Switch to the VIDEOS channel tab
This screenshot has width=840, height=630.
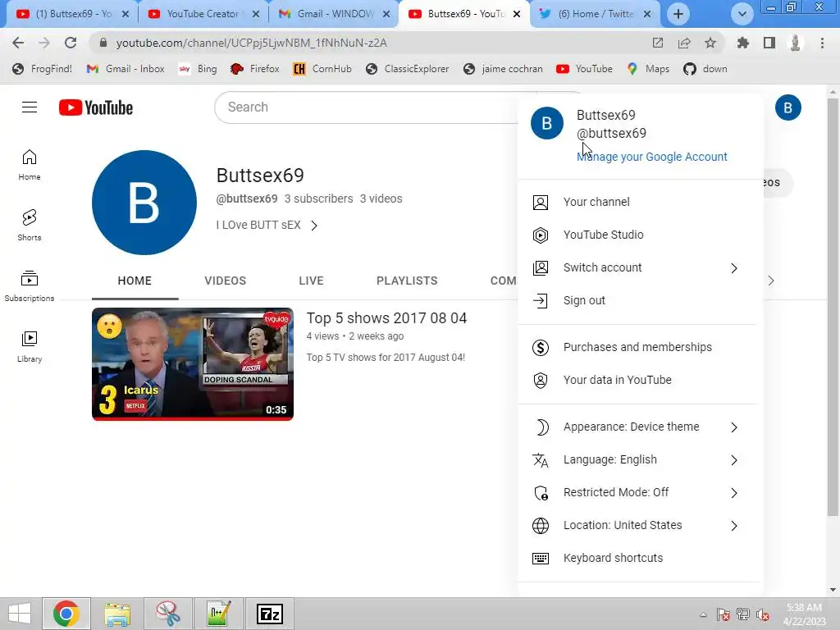(x=225, y=281)
